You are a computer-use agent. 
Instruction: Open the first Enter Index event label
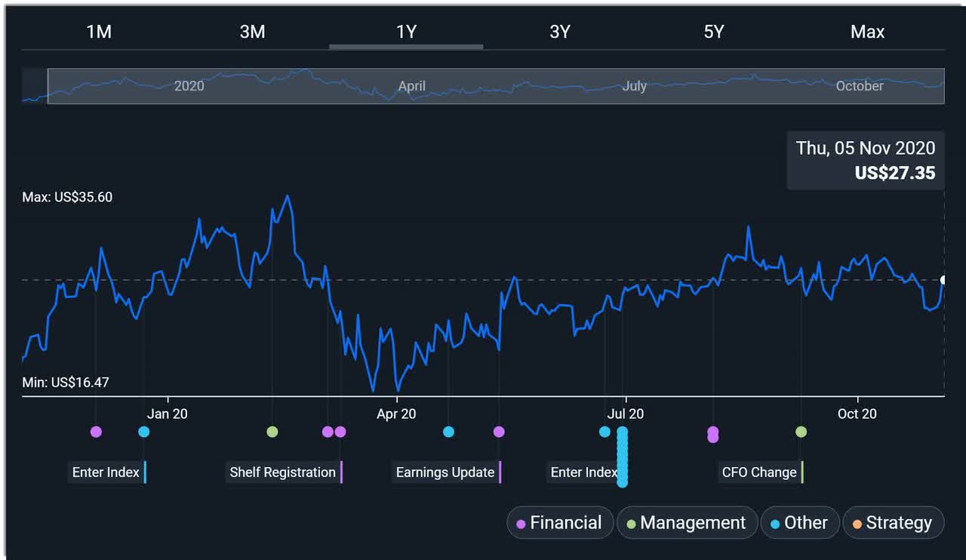coord(106,472)
